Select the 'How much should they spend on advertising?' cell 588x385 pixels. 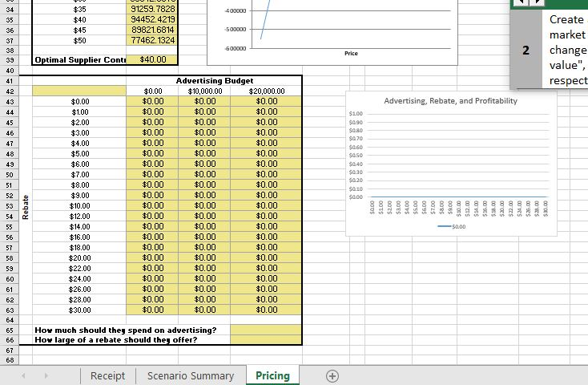click(126, 330)
